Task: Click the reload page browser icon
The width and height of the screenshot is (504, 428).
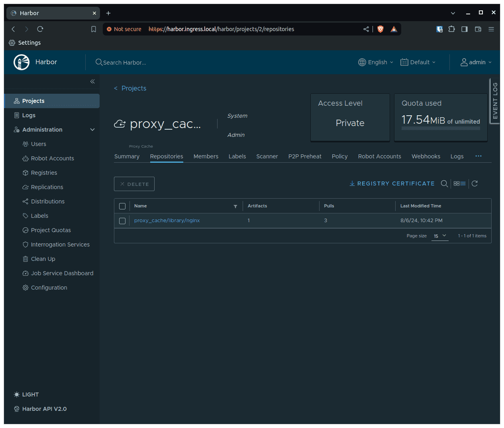Action: coord(40,29)
